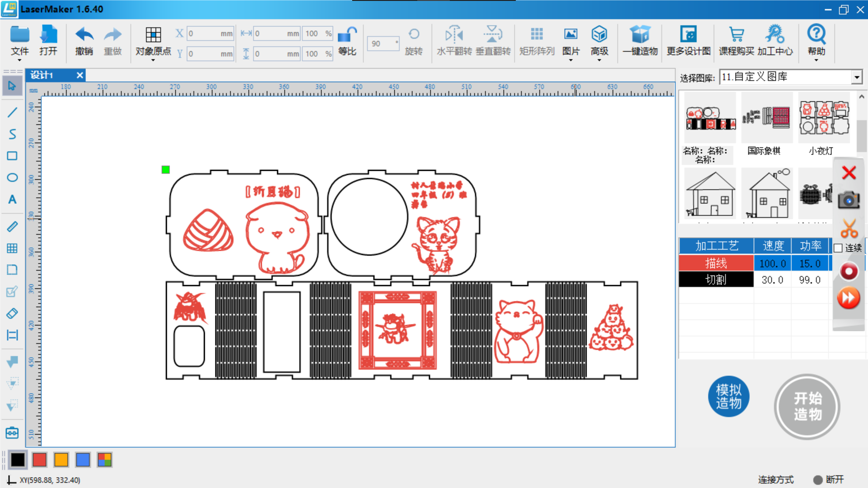The image size is (868, 488).
Task: Select the ruler measure tool
Action: [x=12, y=226]
